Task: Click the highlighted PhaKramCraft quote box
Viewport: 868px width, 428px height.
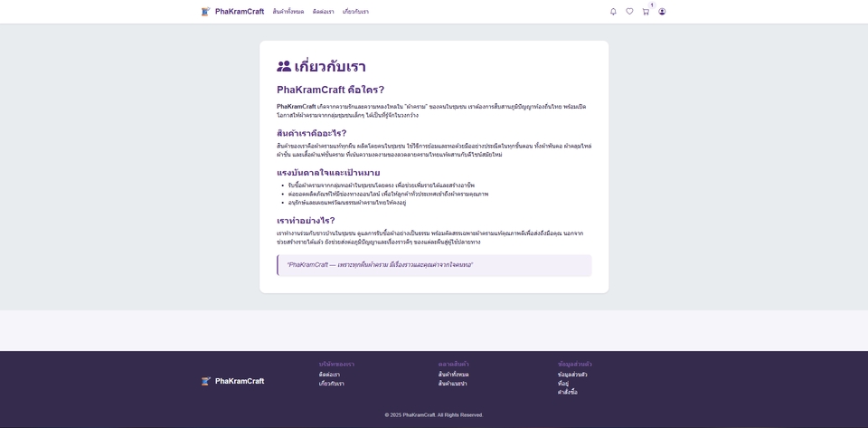Action: pos(434,265)
